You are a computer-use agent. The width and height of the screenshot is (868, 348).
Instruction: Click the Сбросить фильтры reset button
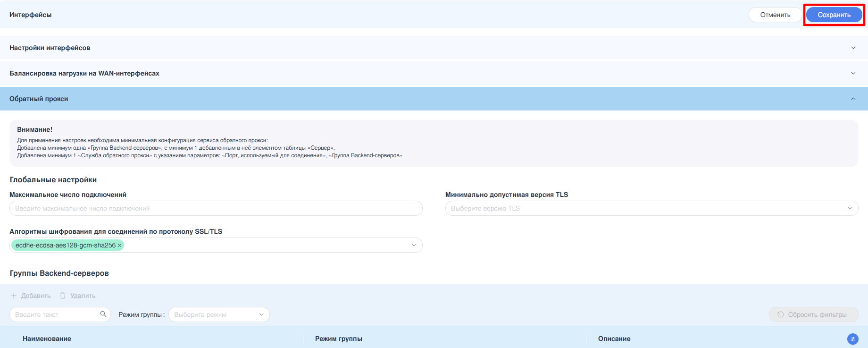click(x=813, y=314)
